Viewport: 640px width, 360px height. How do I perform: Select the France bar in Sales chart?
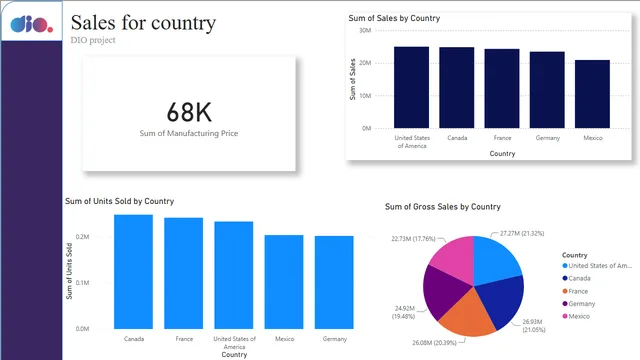coord(502,89)
